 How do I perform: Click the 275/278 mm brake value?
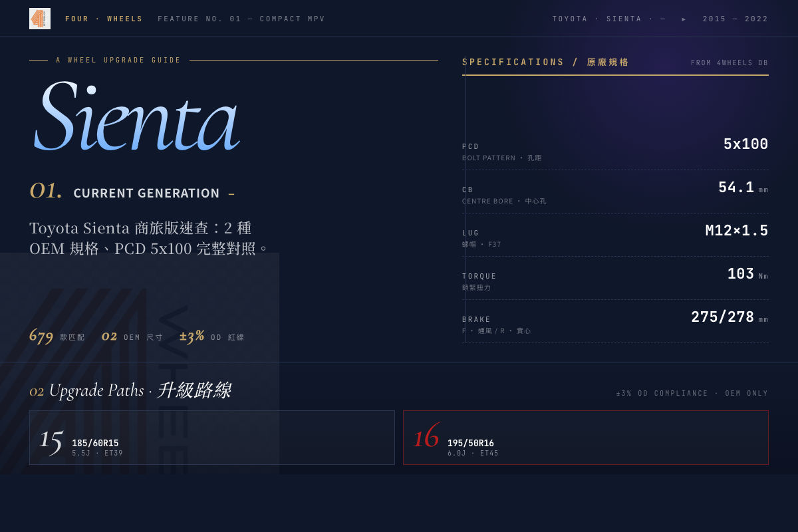pos(730,317)
